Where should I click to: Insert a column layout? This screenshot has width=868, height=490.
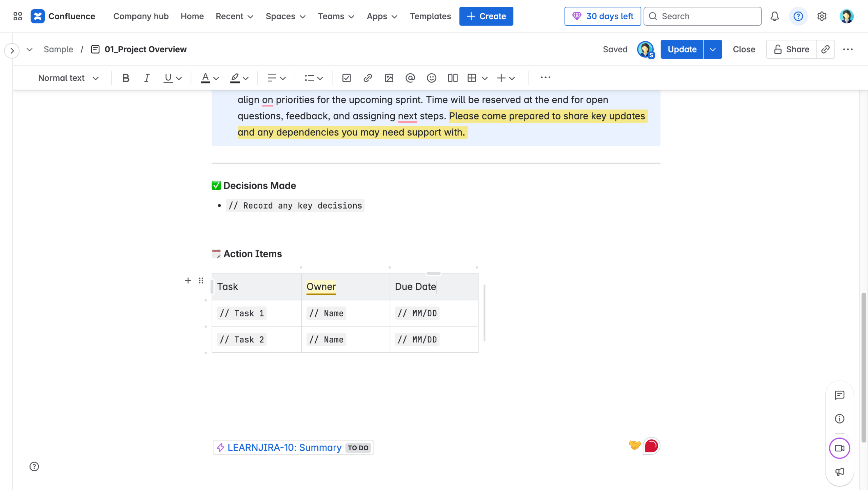click(453, 78)
